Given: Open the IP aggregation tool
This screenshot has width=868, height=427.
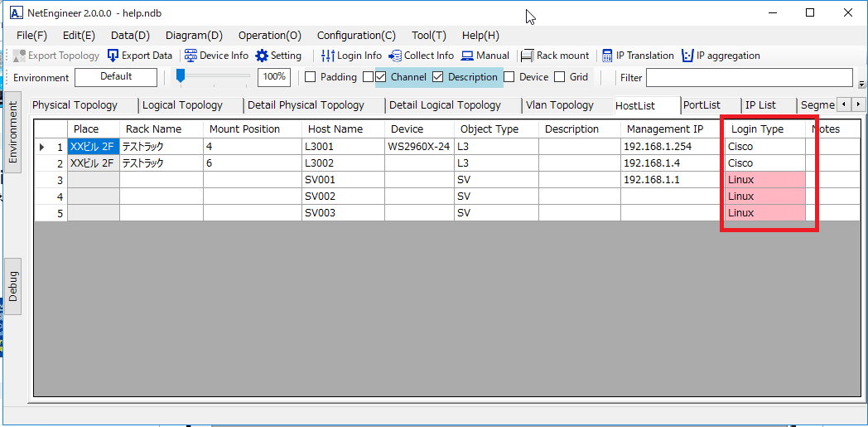Looking at the screenshot, I should (687, 56).
